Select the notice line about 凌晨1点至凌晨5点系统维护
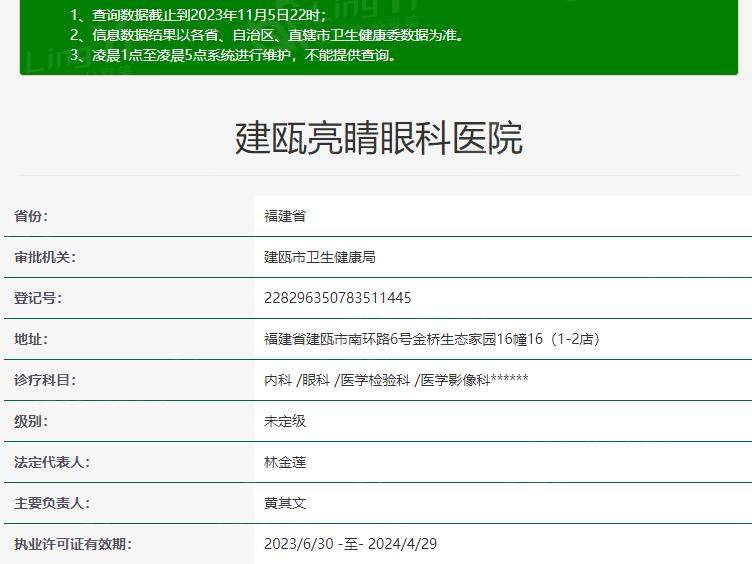This screenshot has width=752, height=564. (x=233, y=55)
